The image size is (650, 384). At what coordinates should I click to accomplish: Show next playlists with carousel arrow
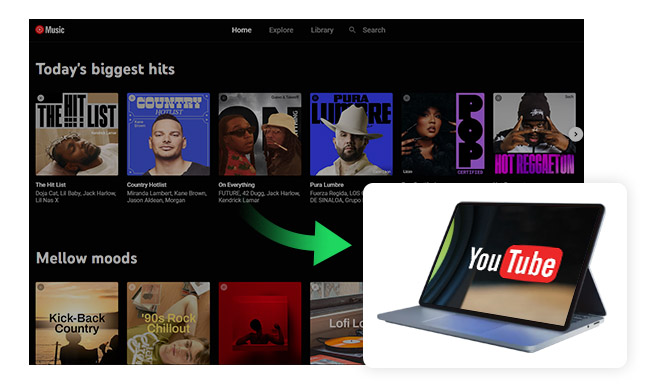[575, 134]
